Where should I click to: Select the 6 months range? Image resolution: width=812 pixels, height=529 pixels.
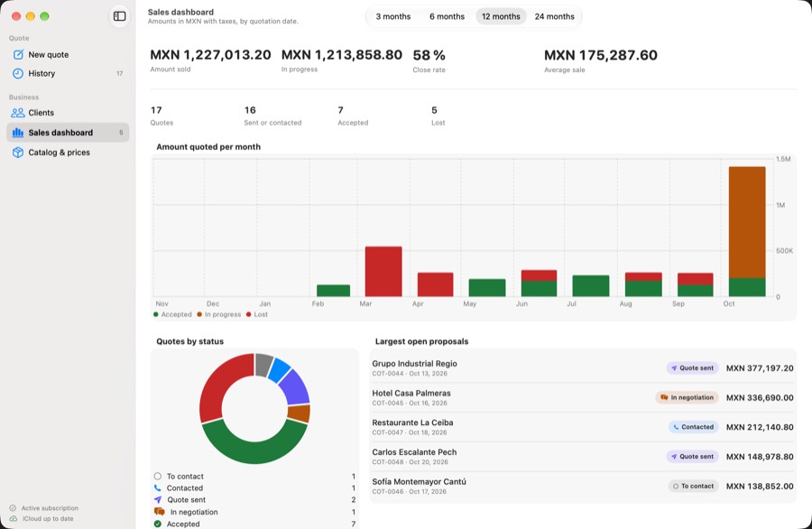pos(447,16)
